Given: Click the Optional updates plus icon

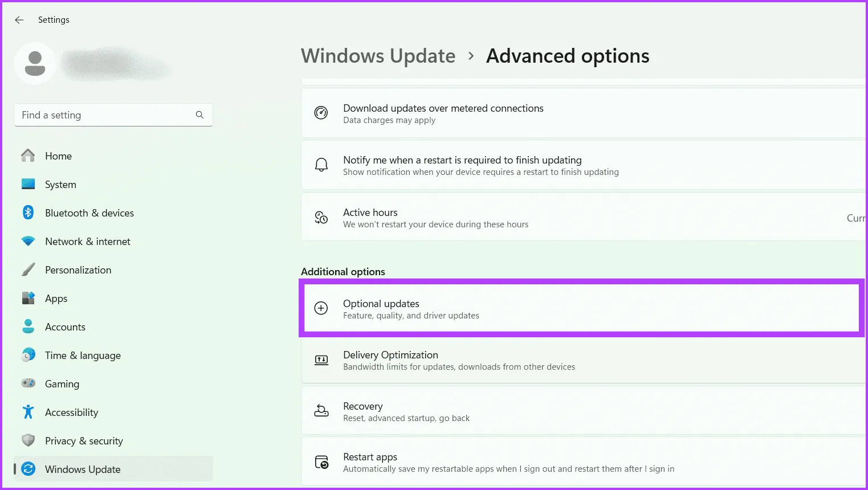Looking at the screenshot, I should point(321,308).
